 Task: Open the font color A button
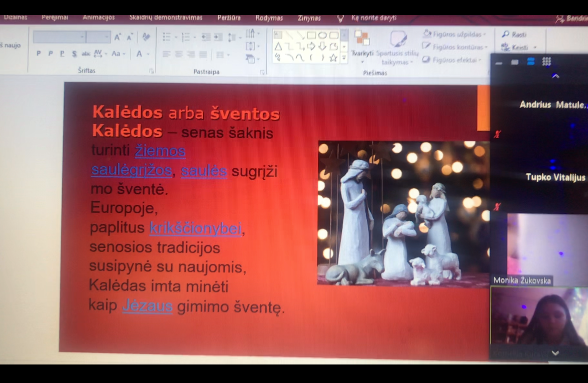click(x=140, y=54)
